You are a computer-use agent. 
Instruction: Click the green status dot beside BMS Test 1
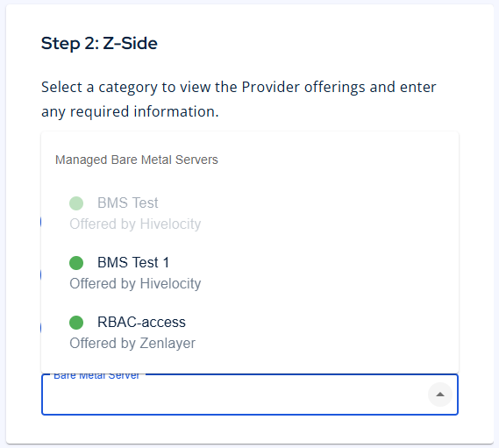[76, 263]
